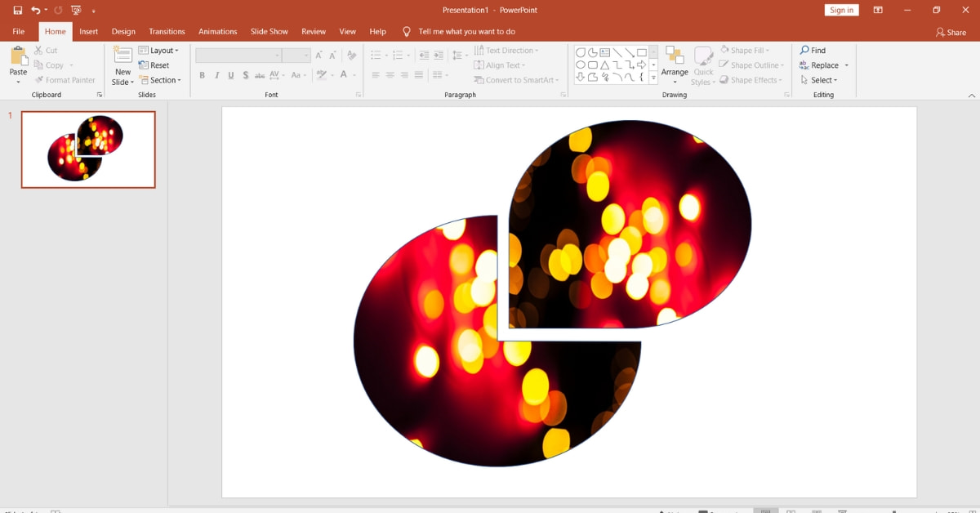Image resolution: width=980 pixels, height=513 pixels.
Task: Toggle Center paragraph alignment
Action: pyautogui.click(x=390, y=75)
